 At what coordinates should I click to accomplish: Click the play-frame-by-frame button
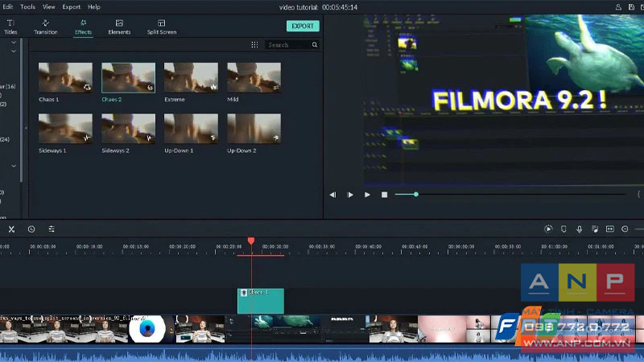pos(350,195)
